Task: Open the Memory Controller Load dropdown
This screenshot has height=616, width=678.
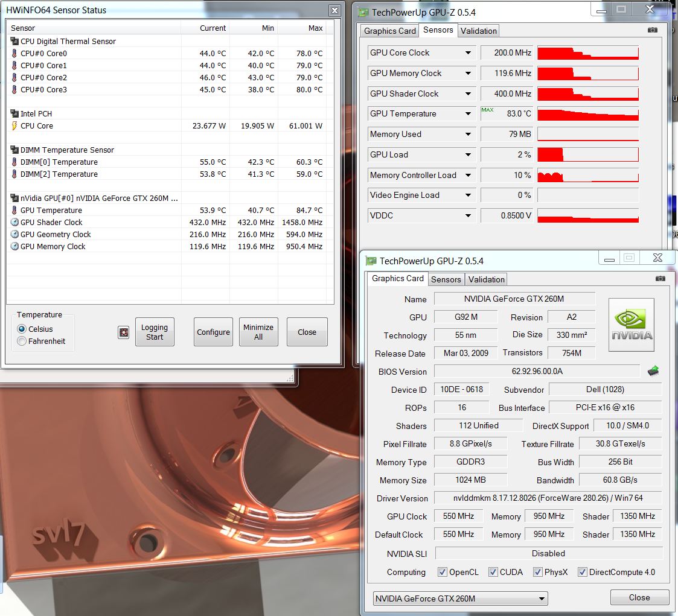Action: (468, 176)
